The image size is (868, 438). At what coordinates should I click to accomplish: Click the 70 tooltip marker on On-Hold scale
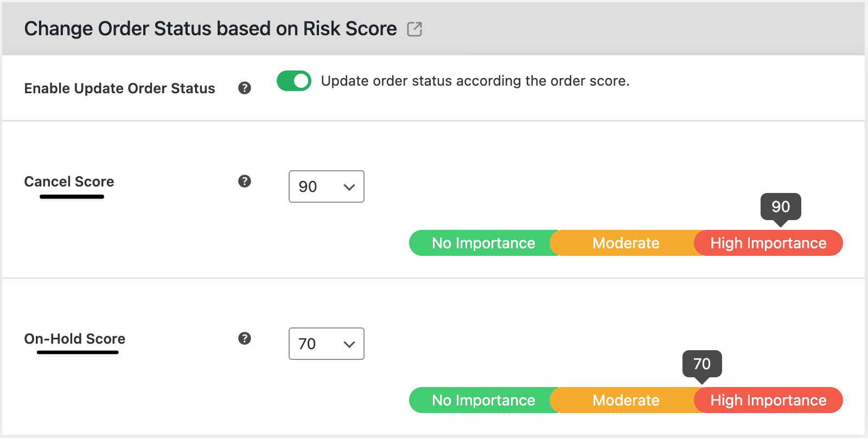pos(702,364)
